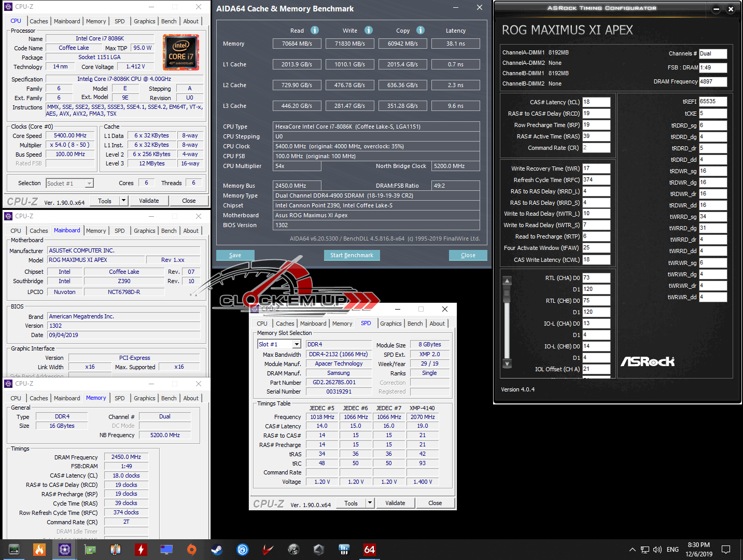Open the Origin taskbar icon
This screenshot has width=743, height=560.
coord(191,550)
